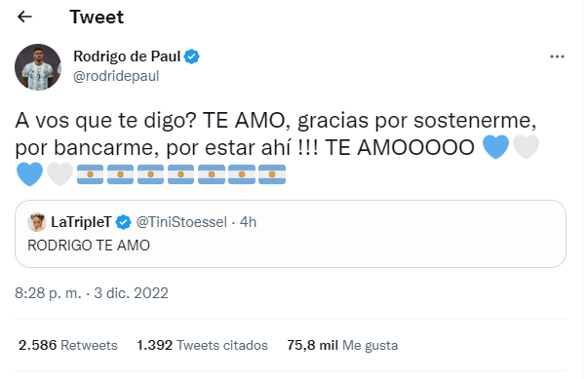Open the @TiniStoessel handle

click(181, 222)
